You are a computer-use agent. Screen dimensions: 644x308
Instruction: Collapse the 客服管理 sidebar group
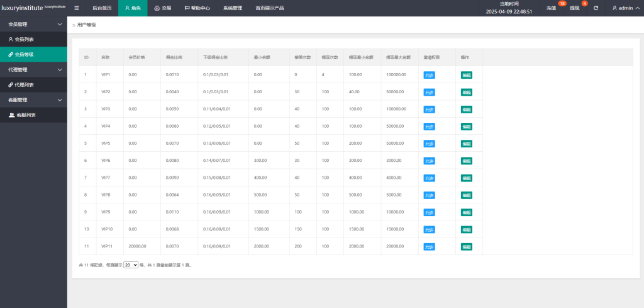33,100
